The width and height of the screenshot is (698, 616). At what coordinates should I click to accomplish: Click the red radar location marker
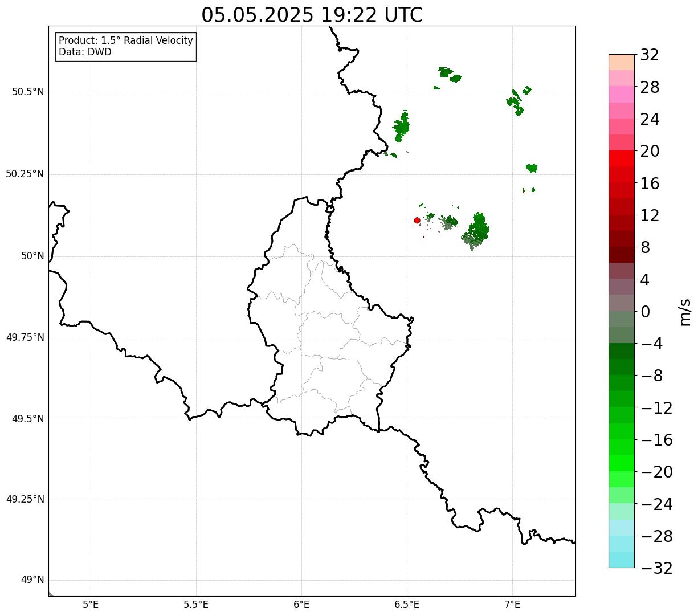[417, 220]
